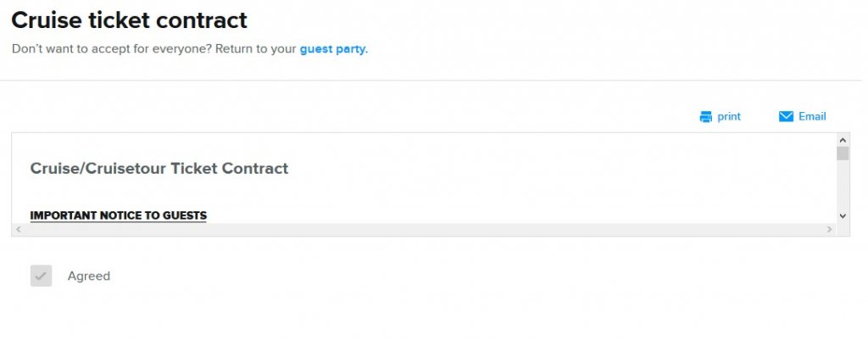
Task: Click the print text link
Action: tap(729, 117)
